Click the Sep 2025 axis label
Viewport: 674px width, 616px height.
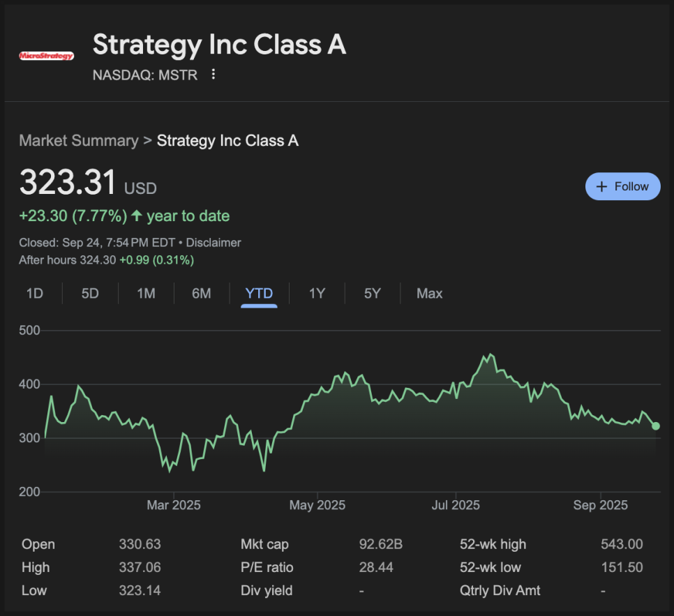[x=601, y=504]
